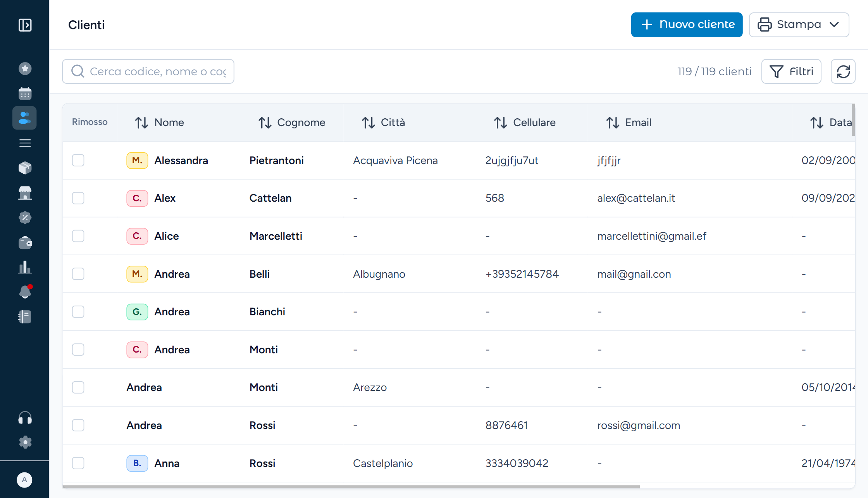Toggle the sidebar expand panel icon

(x=25, y=25)
